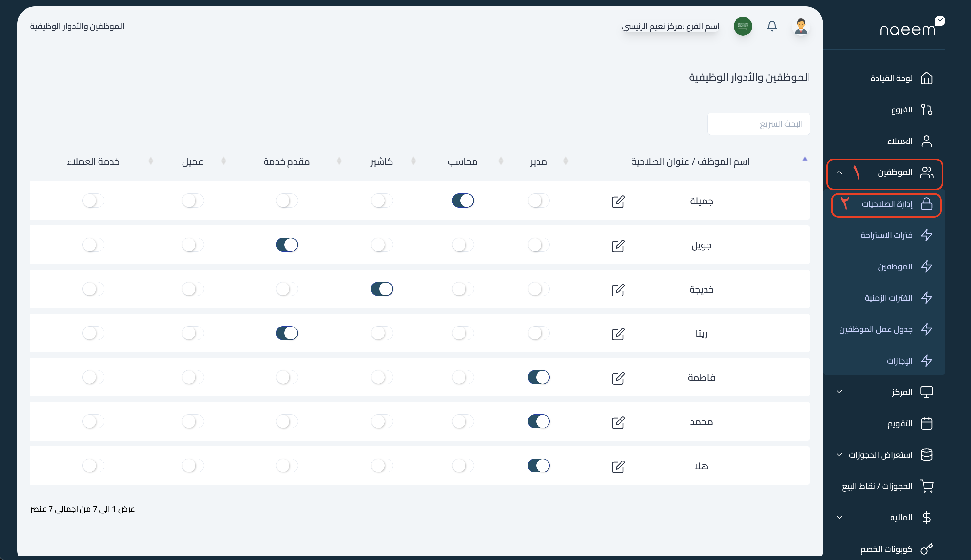Enable خدمة العملاء role for هلا

93,465
